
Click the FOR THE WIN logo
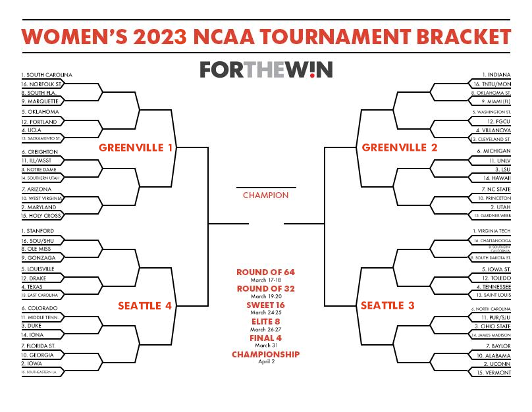266,70
